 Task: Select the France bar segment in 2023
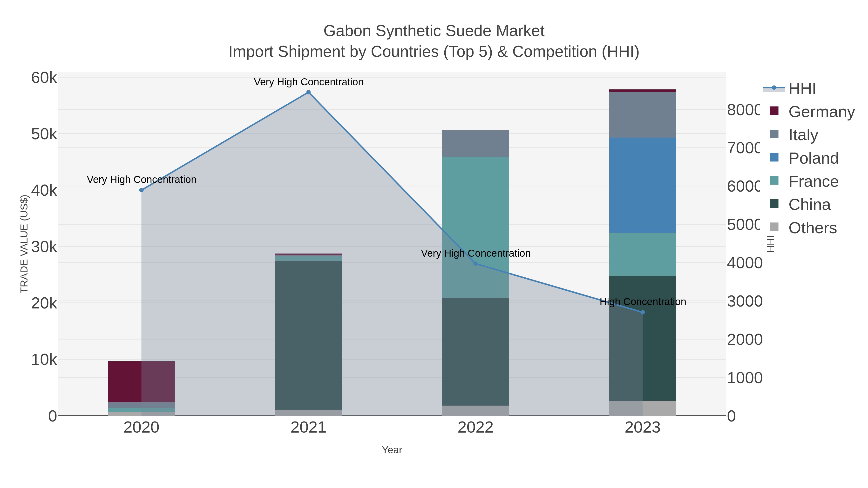[643, 254]
